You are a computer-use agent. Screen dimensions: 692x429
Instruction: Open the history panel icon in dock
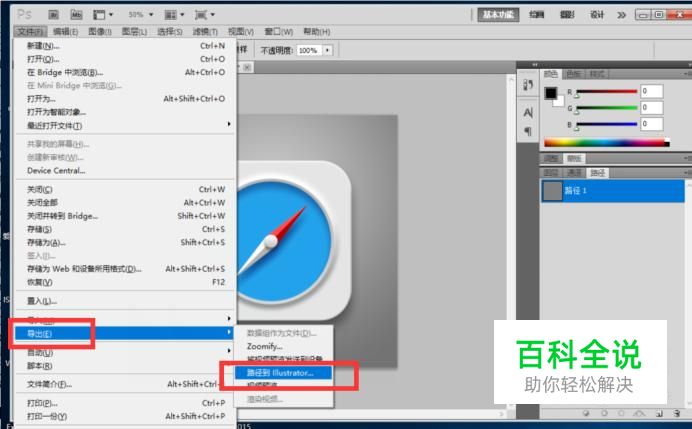coord(528,85)
